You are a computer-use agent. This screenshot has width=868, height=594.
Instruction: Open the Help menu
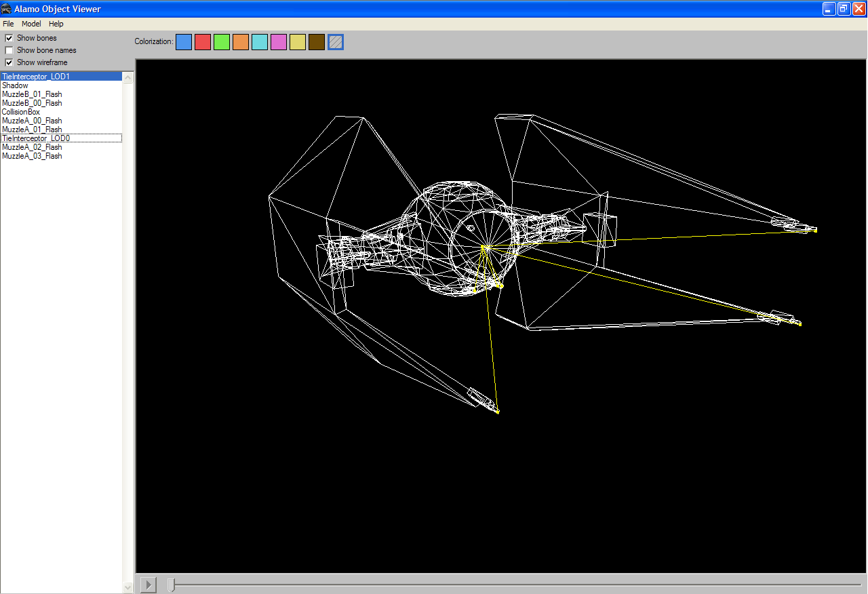56,24
